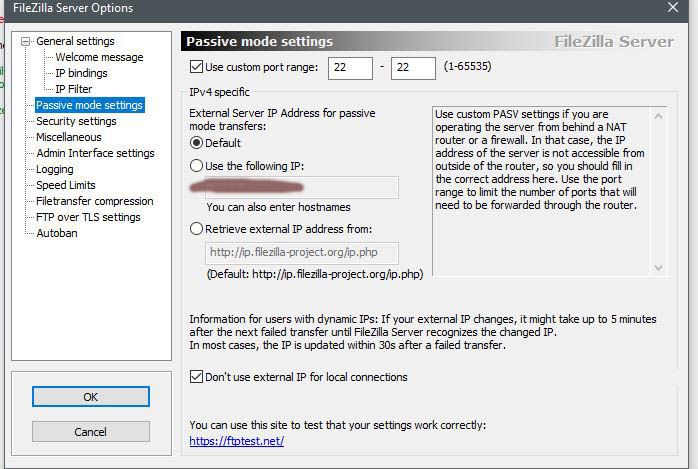Uncheck Don't use external IP for local connections
The image size is (698, 469).
pyautogui.click(x=196, y=377)
